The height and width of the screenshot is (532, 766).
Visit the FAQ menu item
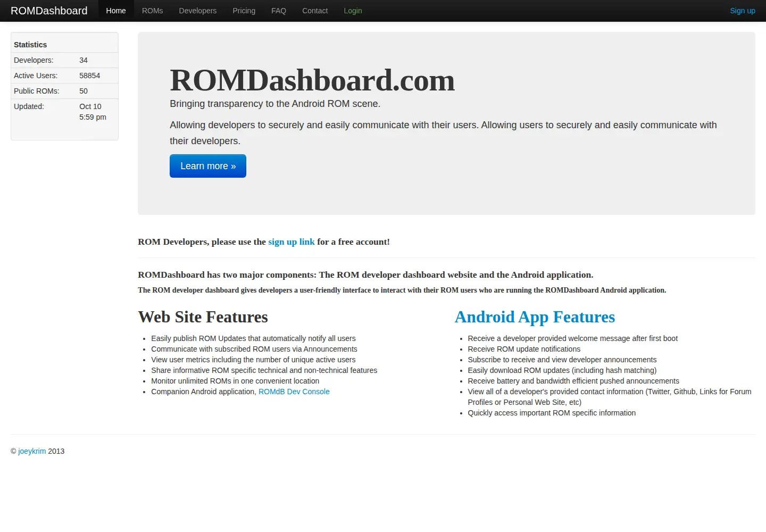[279, 11]
